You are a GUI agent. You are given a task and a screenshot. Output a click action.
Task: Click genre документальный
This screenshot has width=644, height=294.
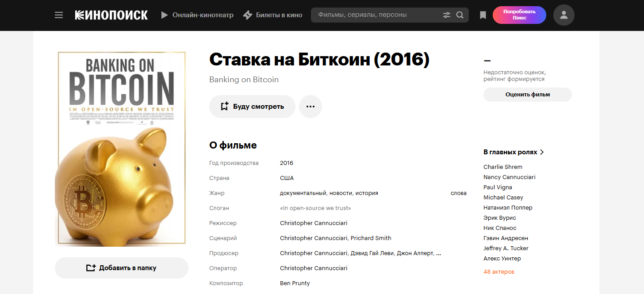click(x=303, y=193)
